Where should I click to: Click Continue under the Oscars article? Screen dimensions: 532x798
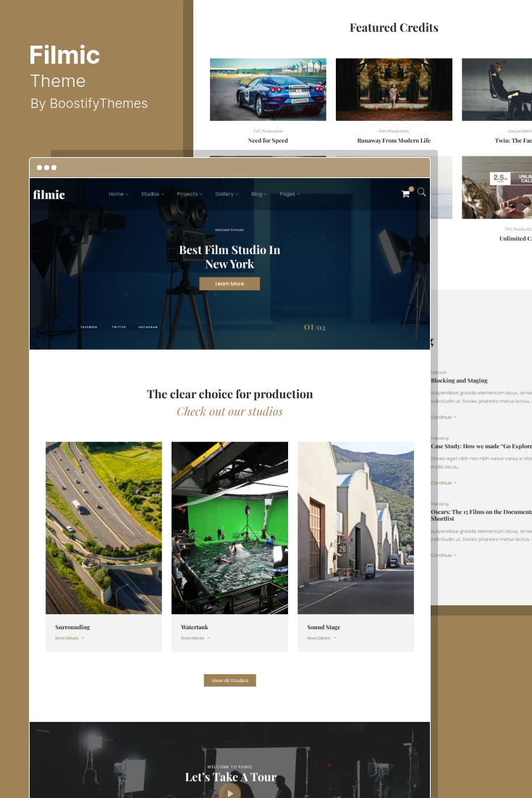pos(444,555)
